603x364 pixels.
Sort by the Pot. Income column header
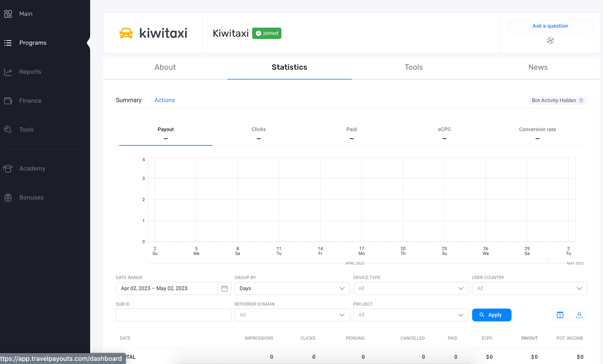click(x=569, y=338)
